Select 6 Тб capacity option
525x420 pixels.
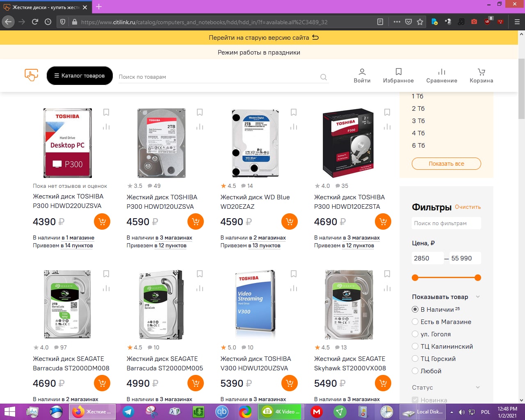click(418, 146)
